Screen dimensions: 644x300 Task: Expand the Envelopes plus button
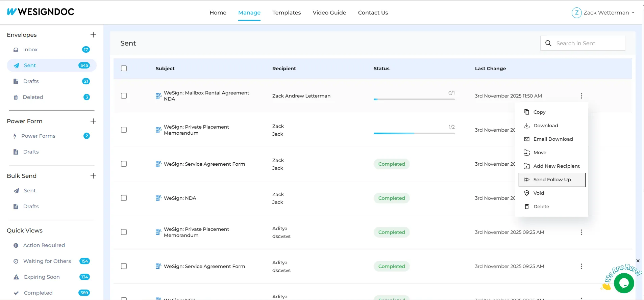[93, 35]
